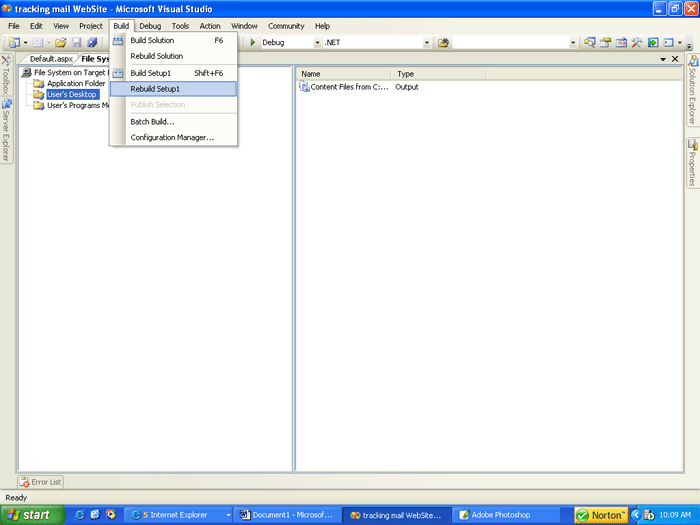
Task: Open the active files list dropdown arrow
Action: pyautogui.click(x=663, y=59)
